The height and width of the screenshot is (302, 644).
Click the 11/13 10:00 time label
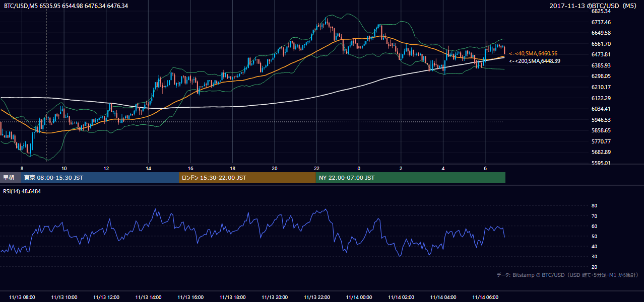64,297
